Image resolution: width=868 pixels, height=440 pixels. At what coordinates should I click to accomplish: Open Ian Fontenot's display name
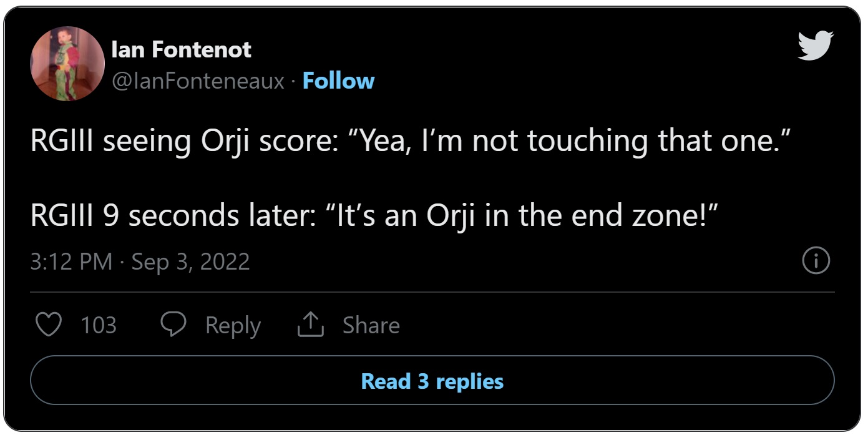point(181,49)
